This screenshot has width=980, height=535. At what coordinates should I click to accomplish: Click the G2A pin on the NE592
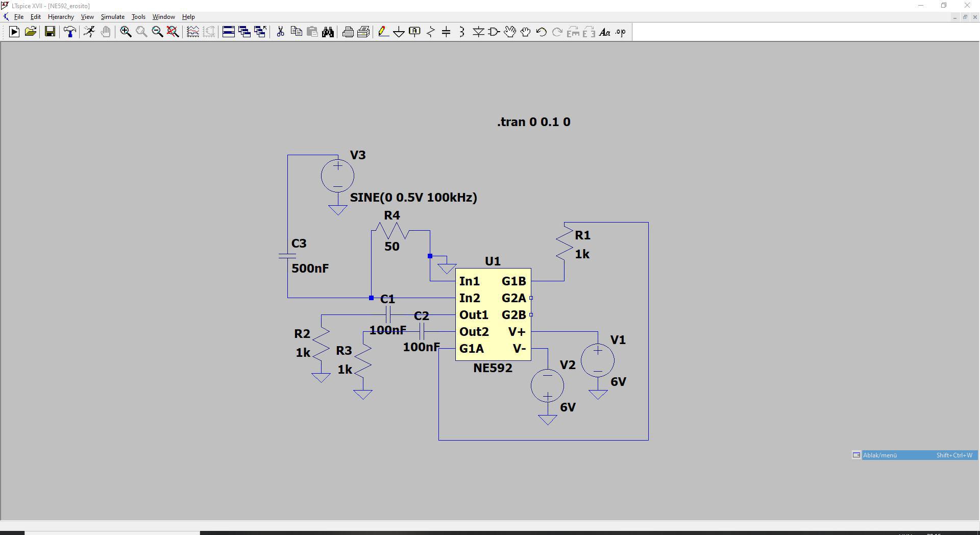513,298
